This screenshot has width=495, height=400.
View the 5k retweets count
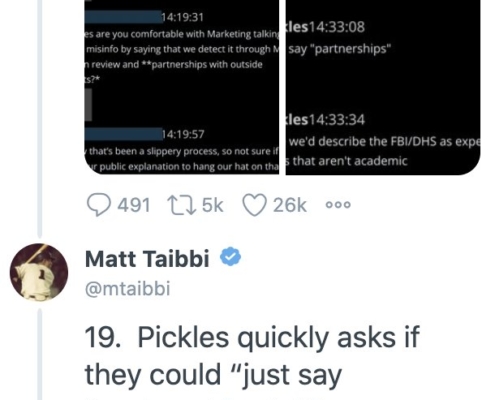[212, 205]
